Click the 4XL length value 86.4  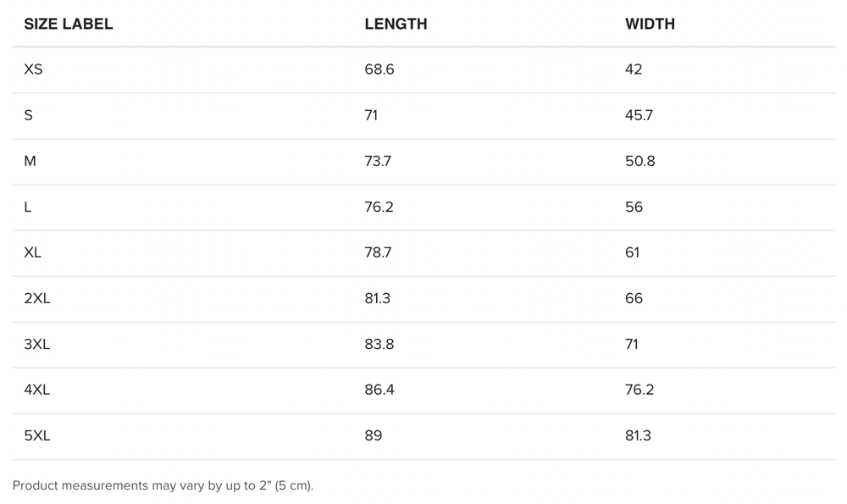379,390
